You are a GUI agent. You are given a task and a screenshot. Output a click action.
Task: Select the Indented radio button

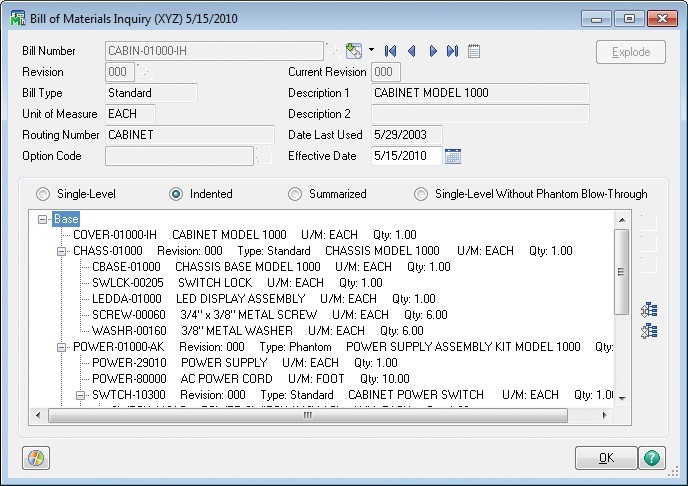176,194
